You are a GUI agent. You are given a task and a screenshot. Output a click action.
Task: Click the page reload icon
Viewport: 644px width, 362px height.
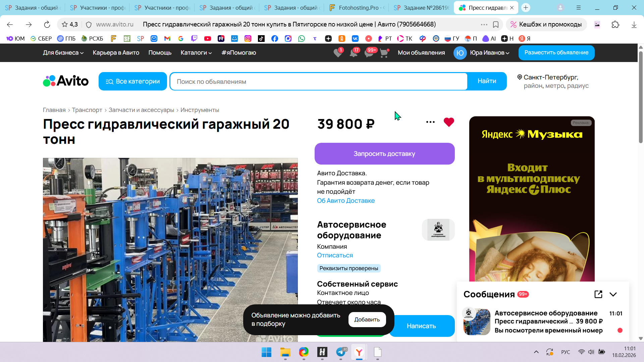pos(47,24)
